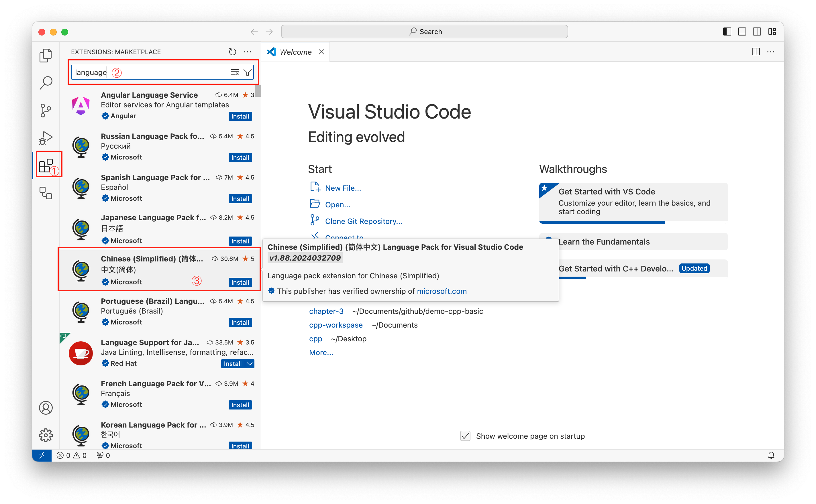This screenshot has height=504, width=816.
Task: Go back using navigation arrow
Action: pyautogui.click(x=254, y=32)
